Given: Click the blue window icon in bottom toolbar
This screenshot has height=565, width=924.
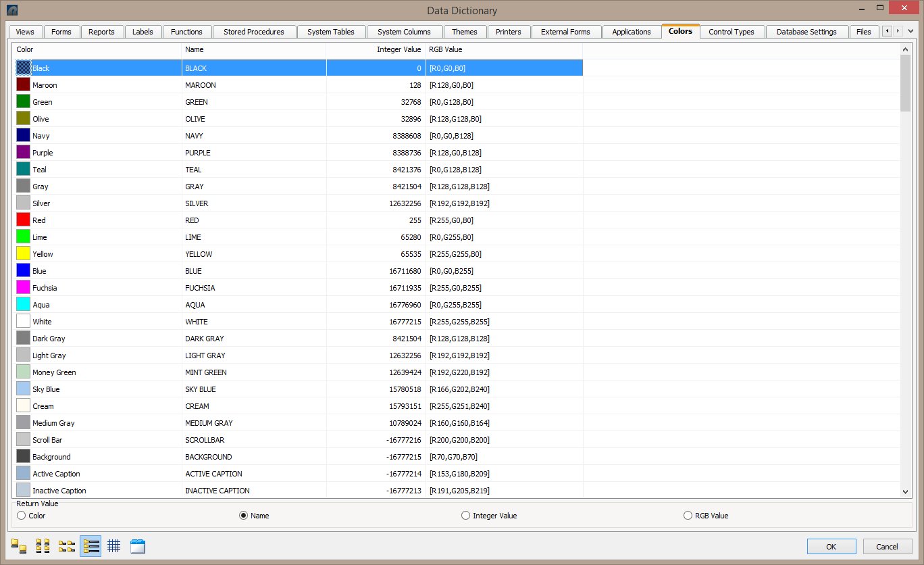Looking at the screenshot, I should pyautogui.click(x=138, y=546).
